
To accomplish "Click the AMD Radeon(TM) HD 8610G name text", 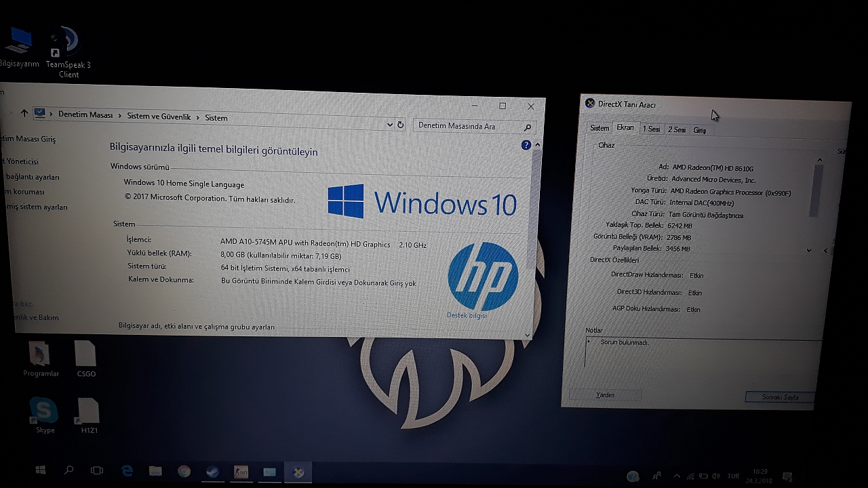I will tap(713, 168).
